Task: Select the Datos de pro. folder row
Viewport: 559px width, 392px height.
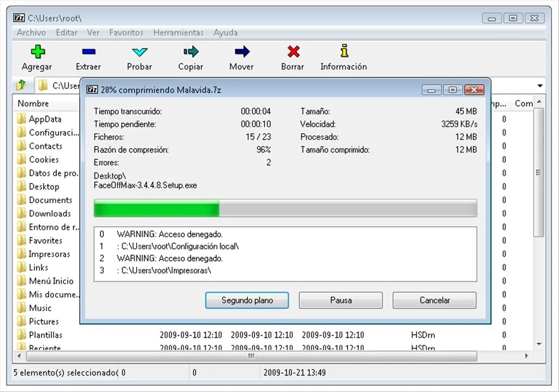Action: pos(48,173)
